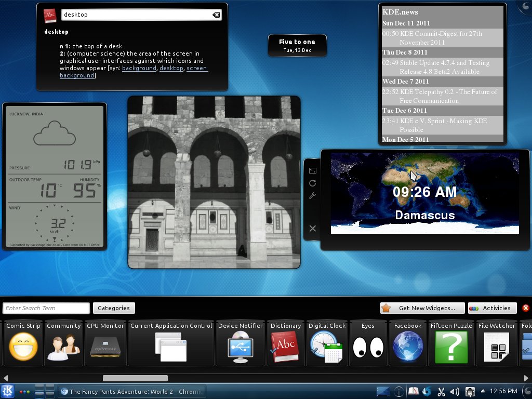Click Get New Widgets button
532x399 pixels.
point(422,308)
